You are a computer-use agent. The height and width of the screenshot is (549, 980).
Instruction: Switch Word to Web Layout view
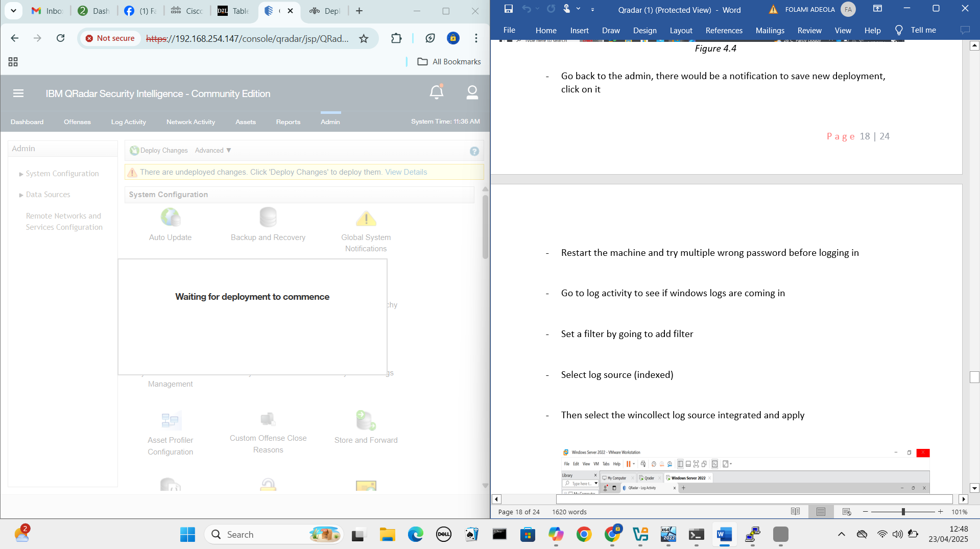click(x=847, y=512)
